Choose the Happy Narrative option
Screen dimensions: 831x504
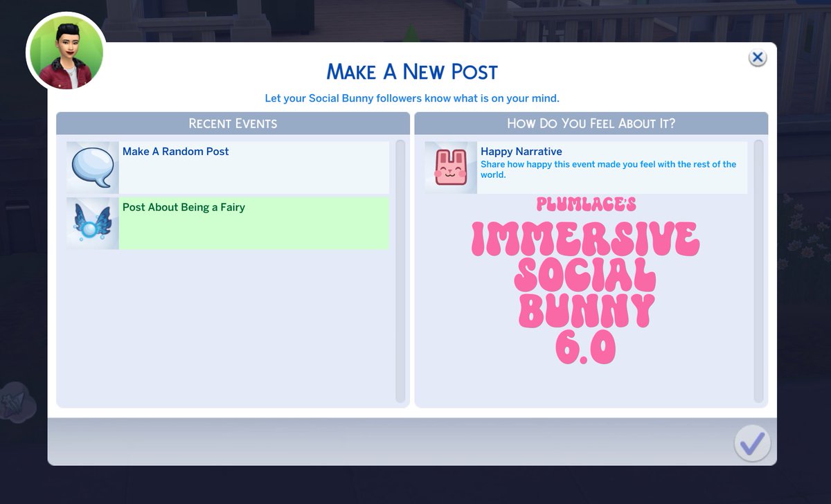click(x=586, y=168)
